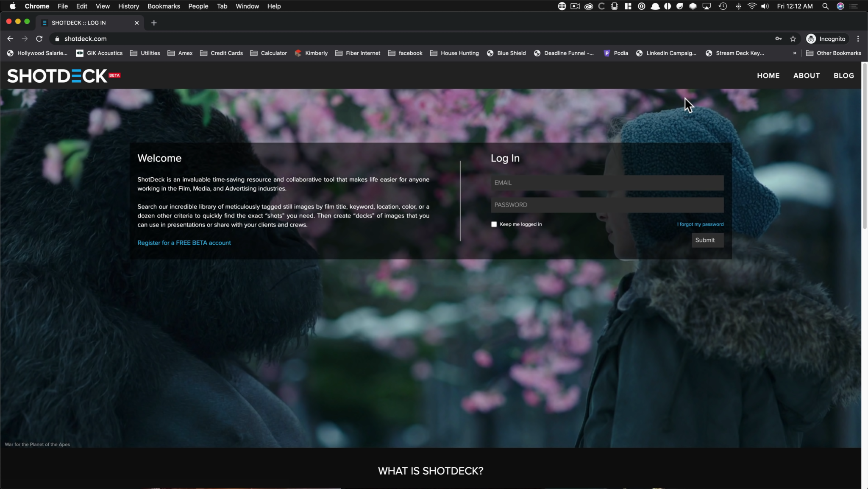Click I forgot my password link
Image resolution: width=868 pixels, height=489 pixels.
(700, 224)
